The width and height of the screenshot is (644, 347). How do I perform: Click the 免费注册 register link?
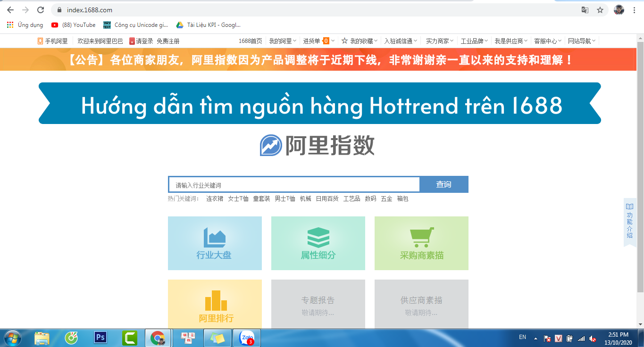tap(168, 41)
